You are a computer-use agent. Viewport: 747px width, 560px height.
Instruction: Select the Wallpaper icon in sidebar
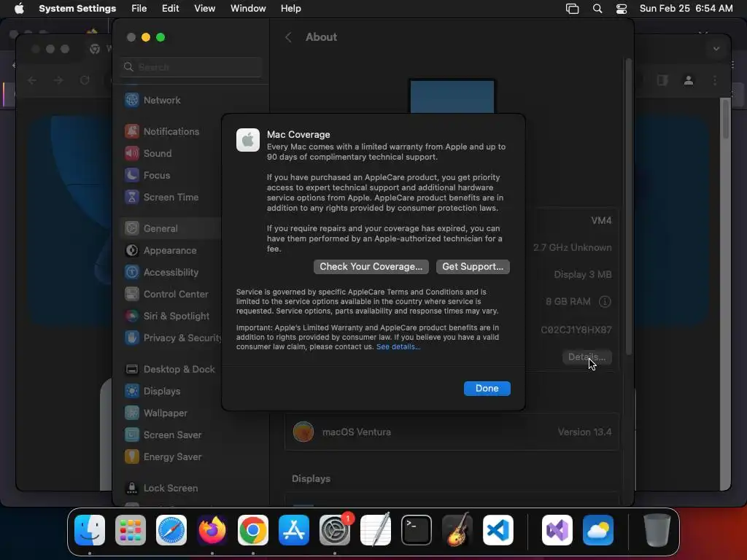point(131,413)
